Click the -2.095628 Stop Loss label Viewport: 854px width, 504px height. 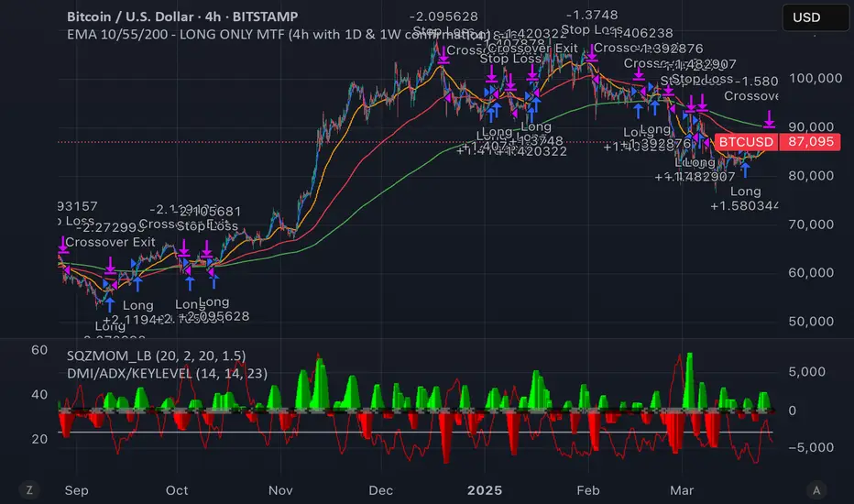tap(443, 24)
